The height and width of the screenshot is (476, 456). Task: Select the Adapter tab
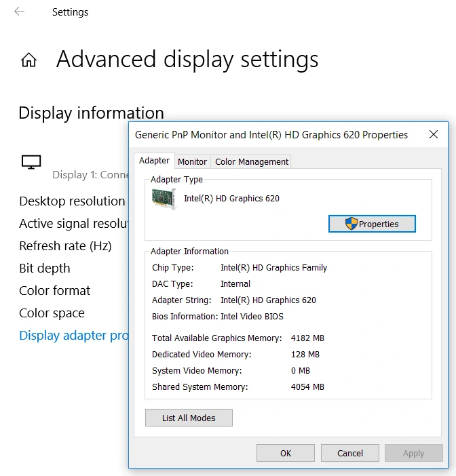tap(154, 160)
